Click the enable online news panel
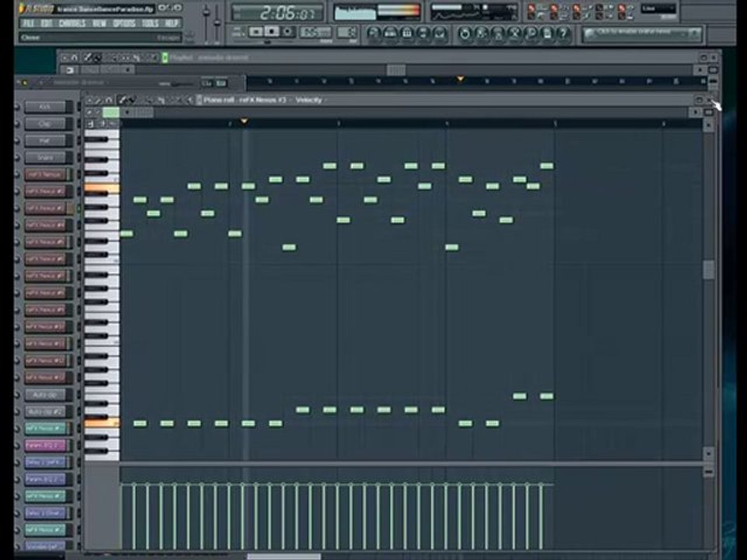 642,33
